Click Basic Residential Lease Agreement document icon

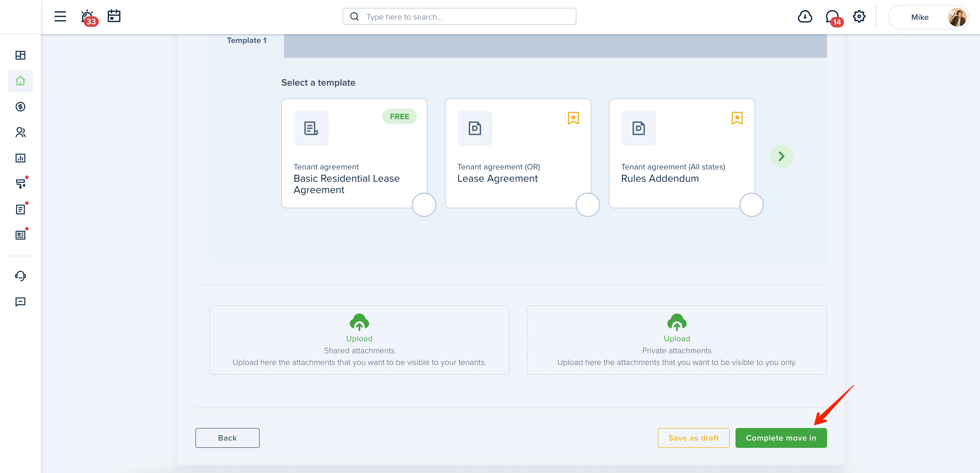(311, 129)
